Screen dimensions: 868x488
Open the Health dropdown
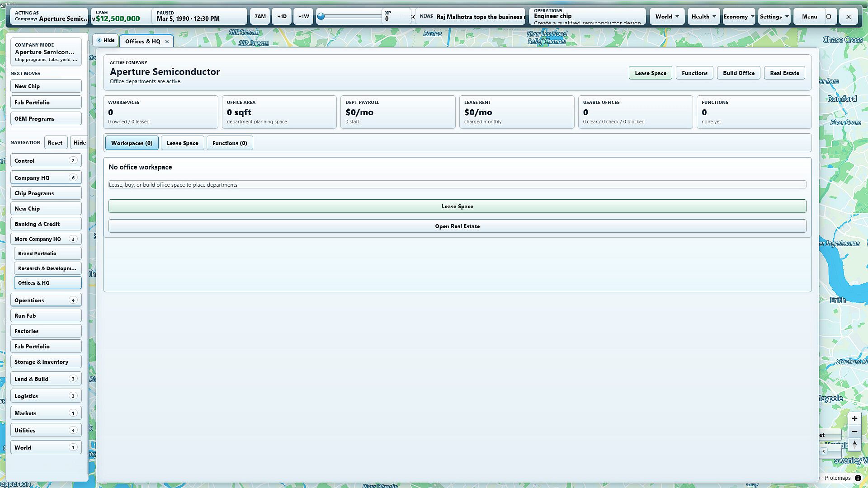pos(703,17)
